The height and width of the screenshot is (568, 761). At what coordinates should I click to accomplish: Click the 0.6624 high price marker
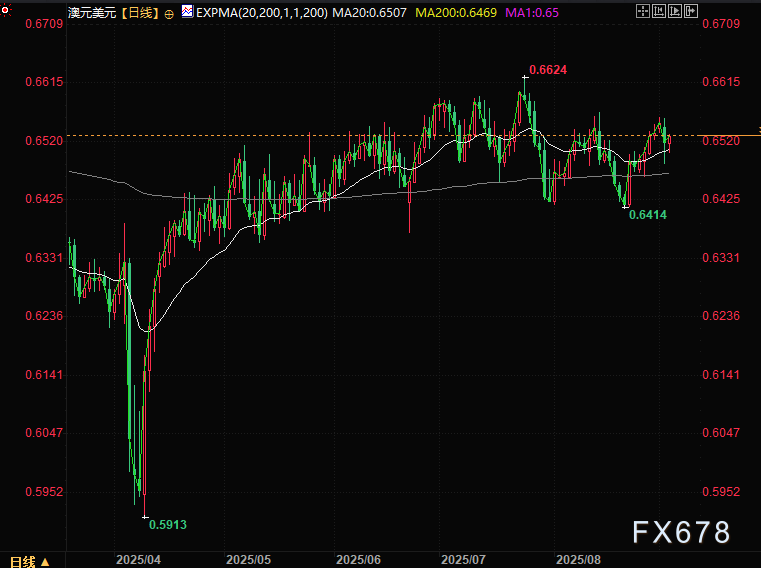pyautogui.click(x=547, y=70)
